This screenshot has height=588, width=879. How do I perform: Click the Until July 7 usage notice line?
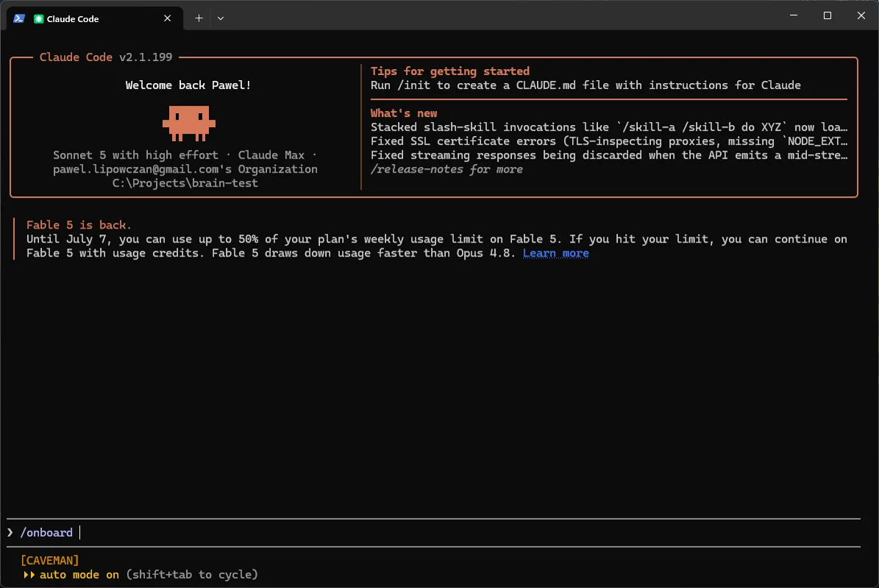(437, 239)
